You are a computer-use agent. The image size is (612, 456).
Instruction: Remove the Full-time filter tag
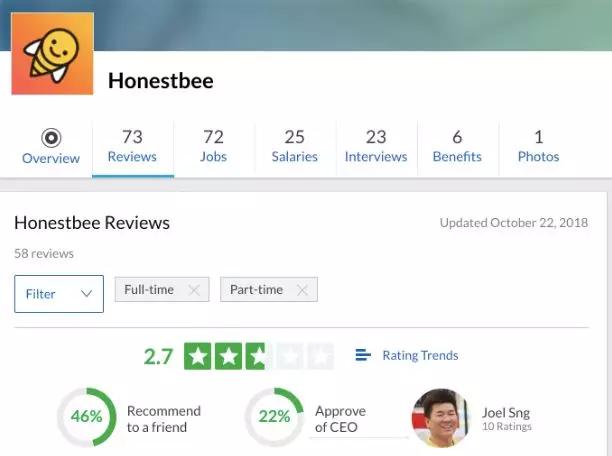point(194,290)
